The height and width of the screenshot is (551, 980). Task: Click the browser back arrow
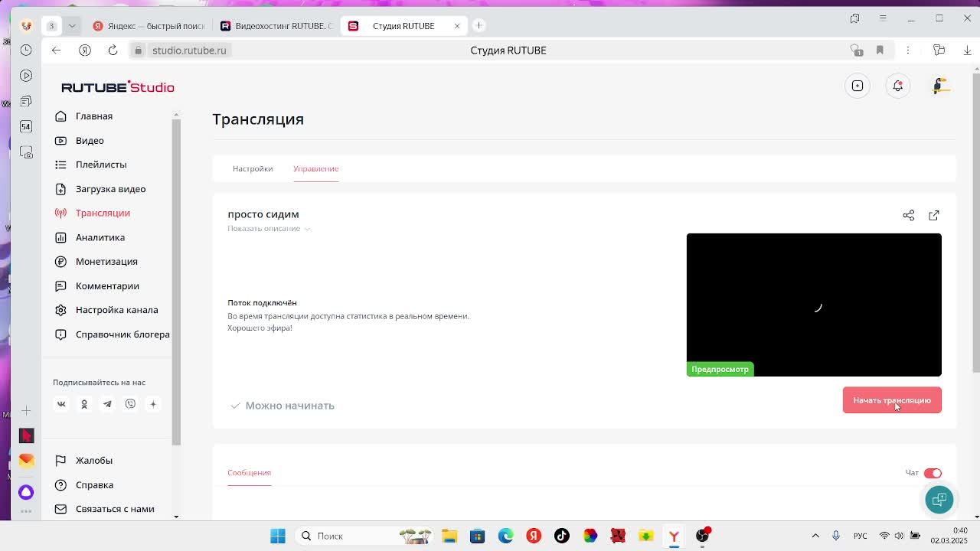(56, 51)
